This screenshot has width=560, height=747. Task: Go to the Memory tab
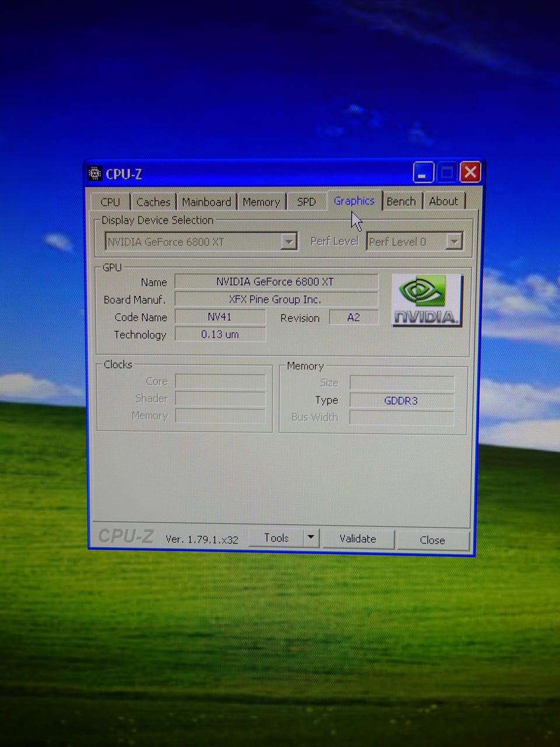(x=261, y=202)
